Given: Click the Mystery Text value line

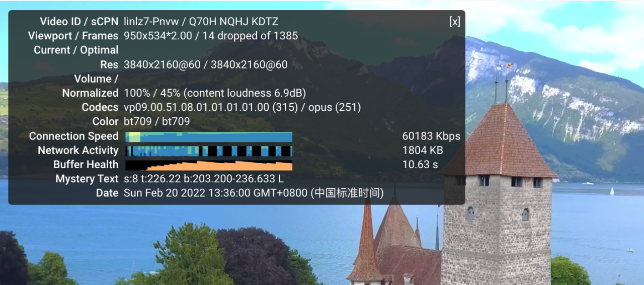Looking at the screenshot, I should [x=204, y=179].
